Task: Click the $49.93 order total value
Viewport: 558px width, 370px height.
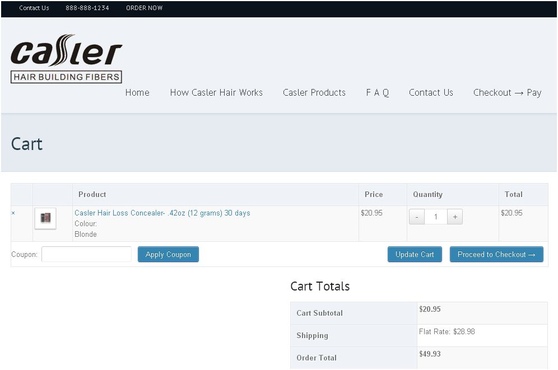Action: point(430,354)
